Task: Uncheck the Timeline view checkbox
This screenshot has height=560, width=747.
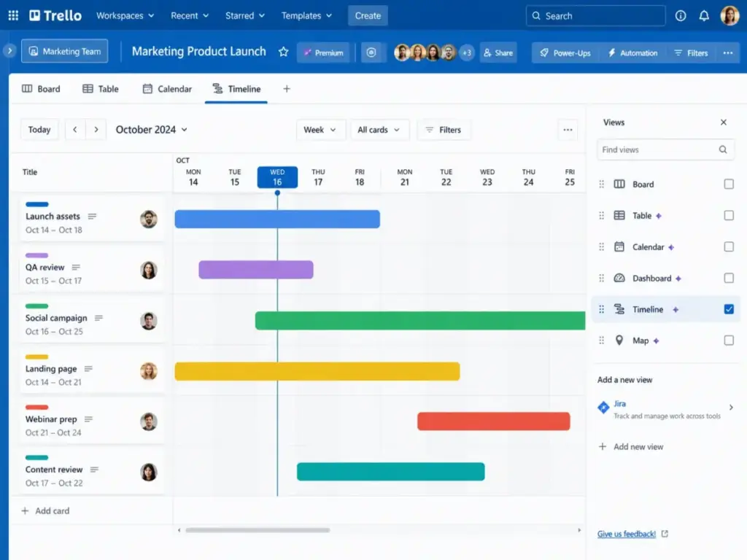Action: [x=729, y=309]
